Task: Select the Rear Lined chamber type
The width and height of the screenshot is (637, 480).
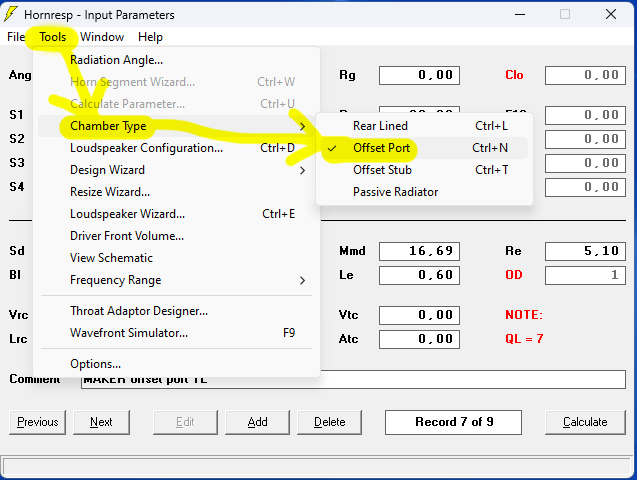Action: click(424, 126)
